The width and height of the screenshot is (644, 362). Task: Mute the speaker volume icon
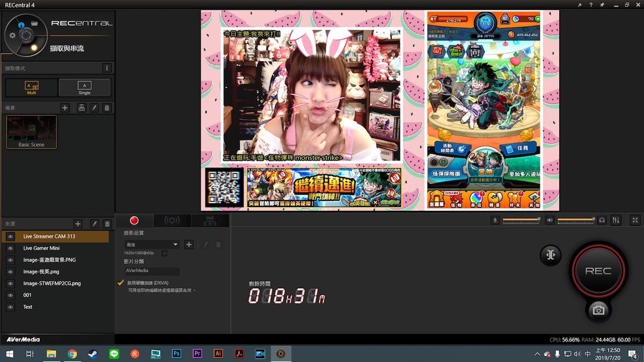550,220
